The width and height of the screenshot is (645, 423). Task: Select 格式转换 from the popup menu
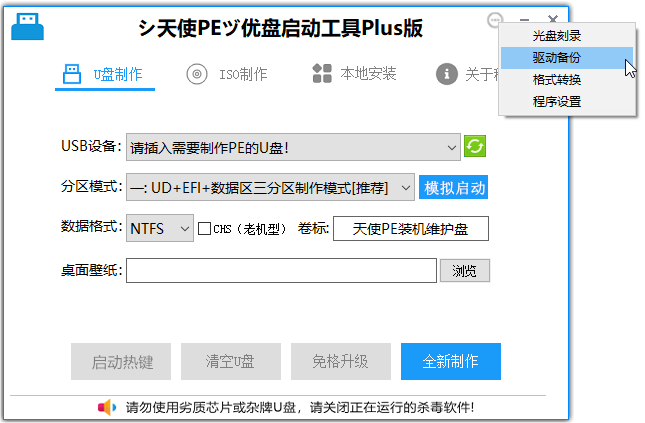tap(567, 79)
